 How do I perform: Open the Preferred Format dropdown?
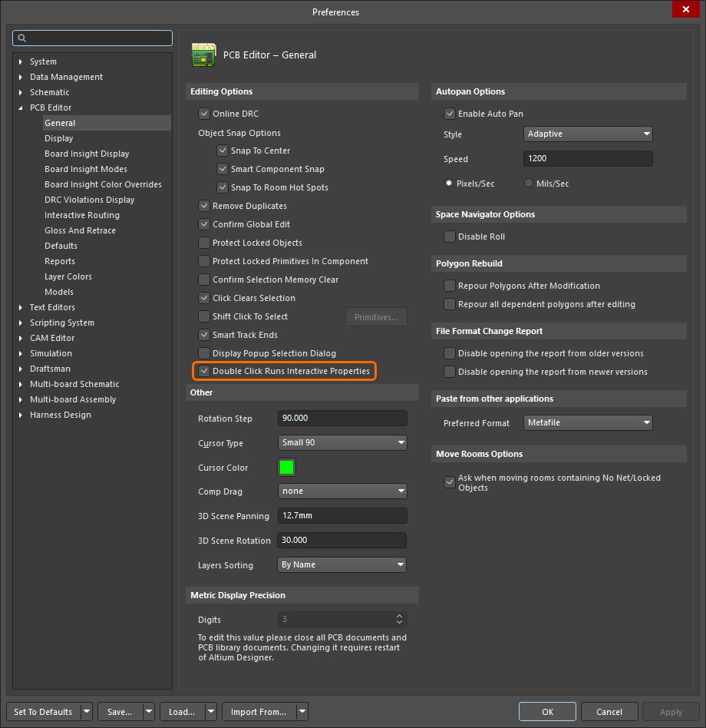pos(588,423)
